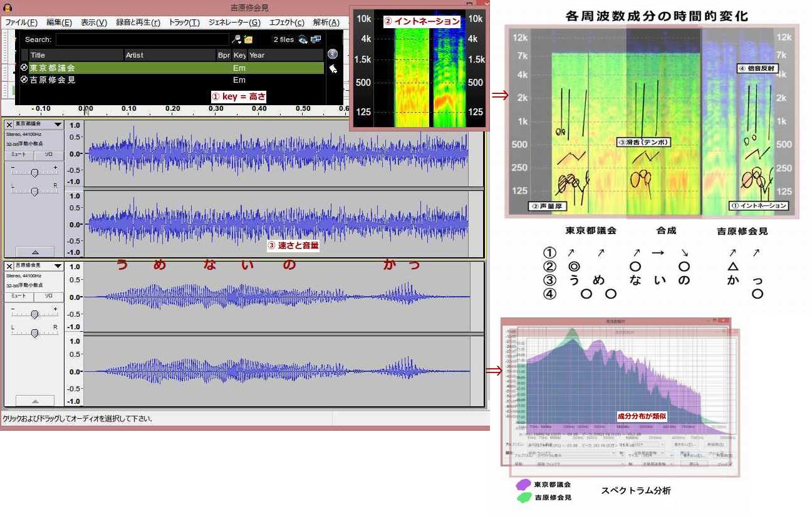The image size is (812, 519).
Task: Open the トラック(T) menu
Action: coord(184,23)
